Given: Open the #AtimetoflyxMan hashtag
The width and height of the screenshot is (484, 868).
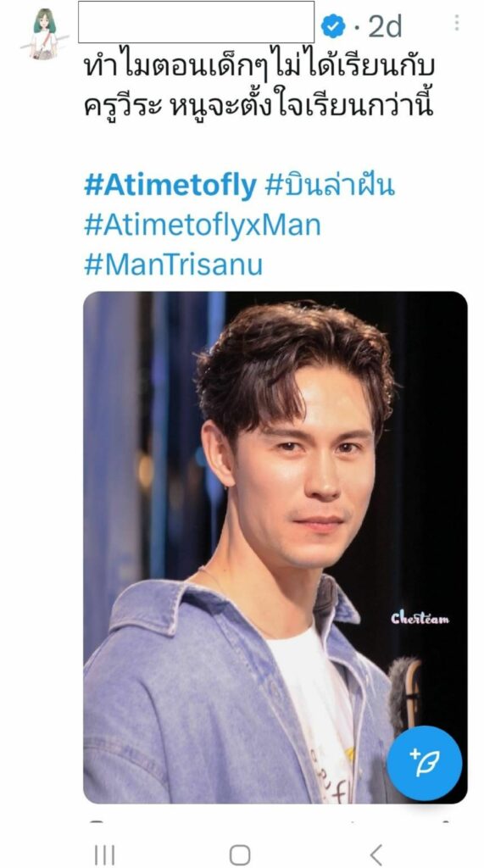Looking at the screenshot, I should coord(202,225).
